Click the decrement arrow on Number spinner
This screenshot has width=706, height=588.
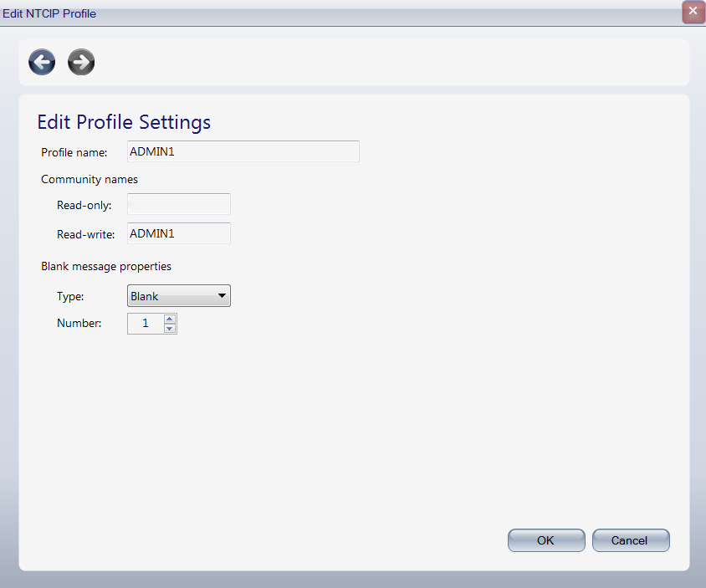pyautogui.click(x=169, y=328)
